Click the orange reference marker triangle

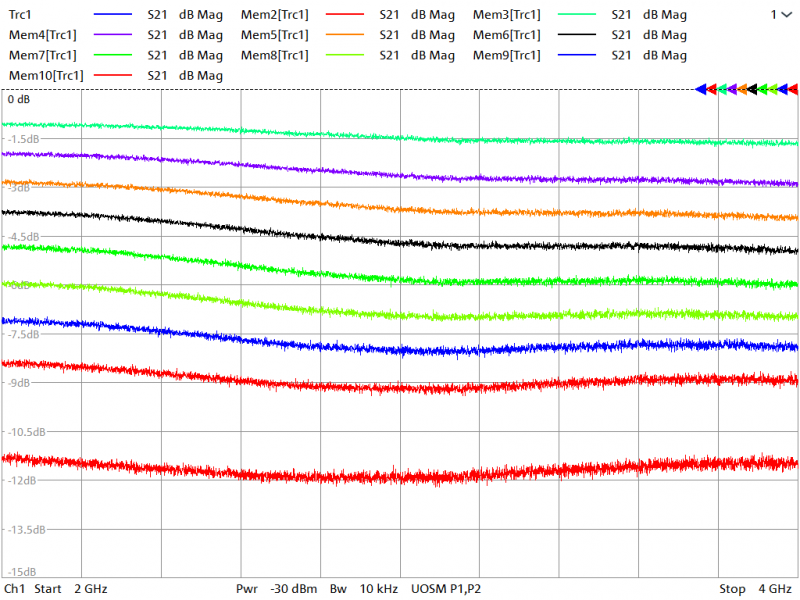click(x=742, y=89)
